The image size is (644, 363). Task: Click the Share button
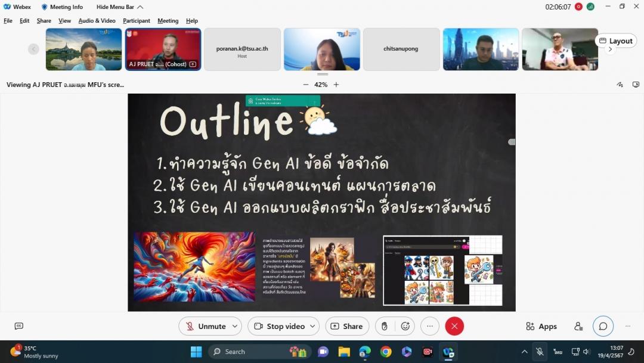(x=346, y=326)
